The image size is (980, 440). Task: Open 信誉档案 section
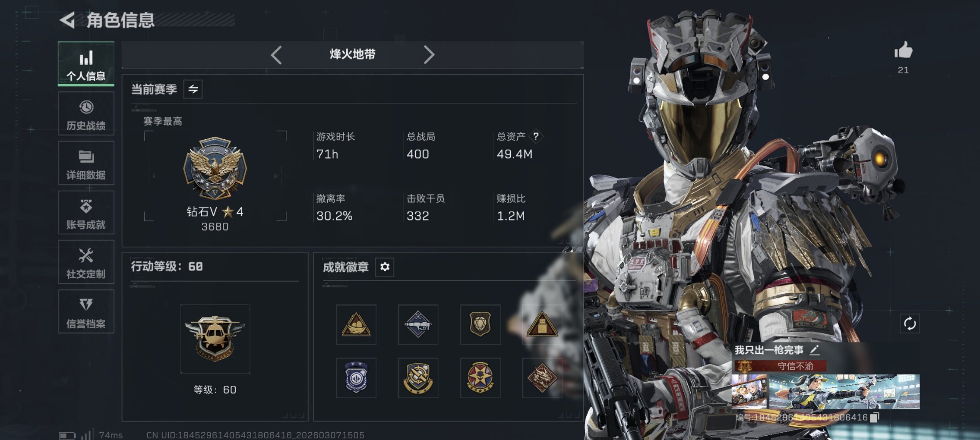tap(86, 311)
